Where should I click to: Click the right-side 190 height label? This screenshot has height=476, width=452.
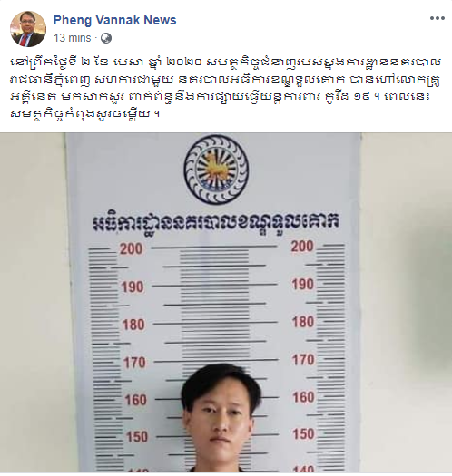pyautogui.click(x=302, y=285)
